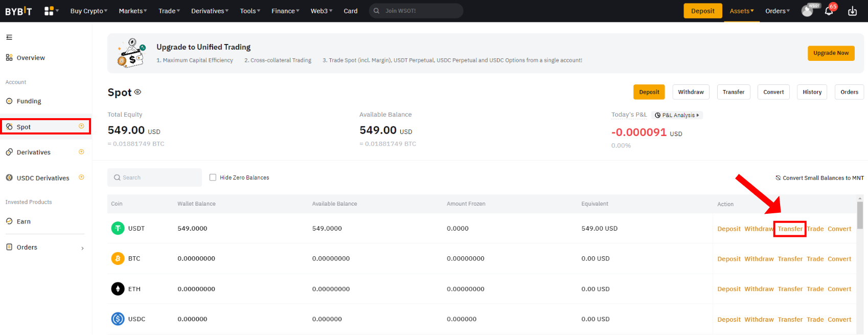Open the Web3 dropdown menu
868x335 pixels.
coord(322,11)
